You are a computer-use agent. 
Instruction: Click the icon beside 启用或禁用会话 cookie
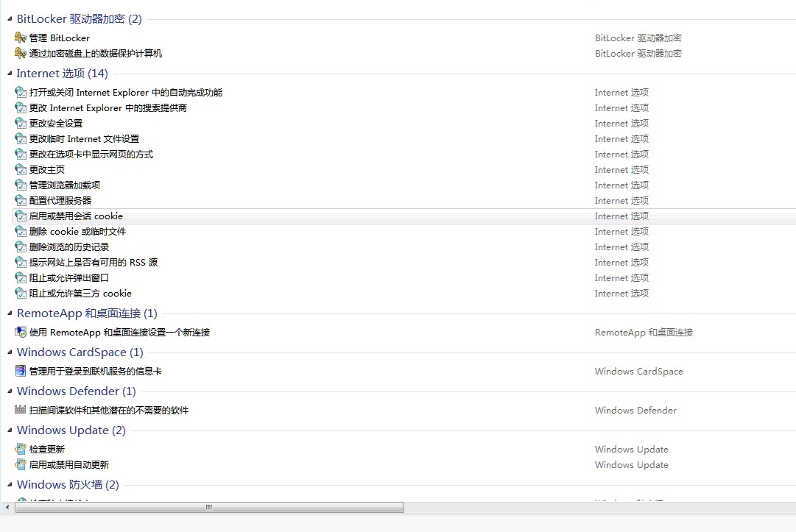point(21,216)
